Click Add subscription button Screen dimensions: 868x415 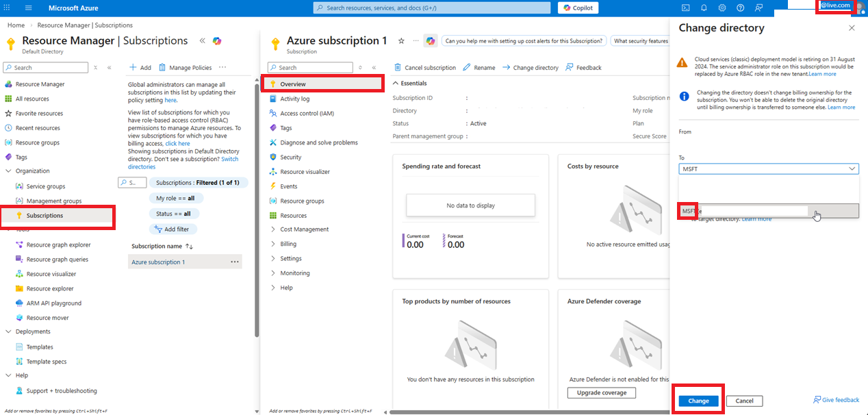click(140, 68)
